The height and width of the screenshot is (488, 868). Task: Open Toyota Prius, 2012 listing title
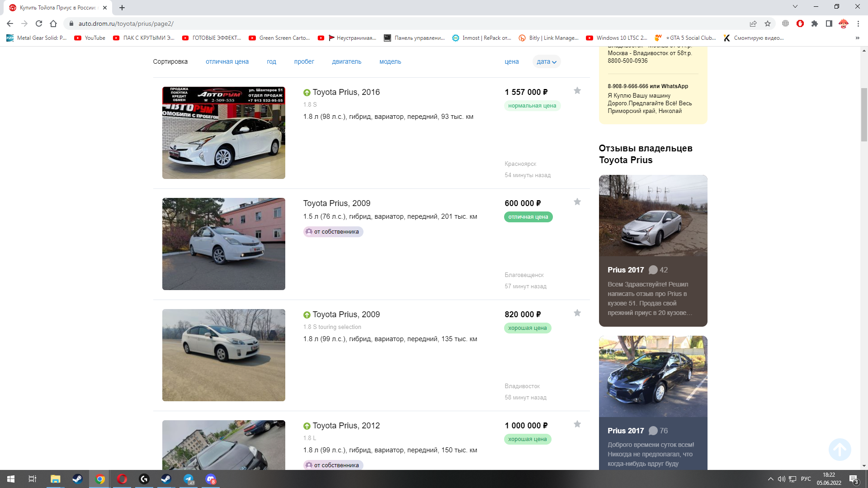(x=346, y=426)
